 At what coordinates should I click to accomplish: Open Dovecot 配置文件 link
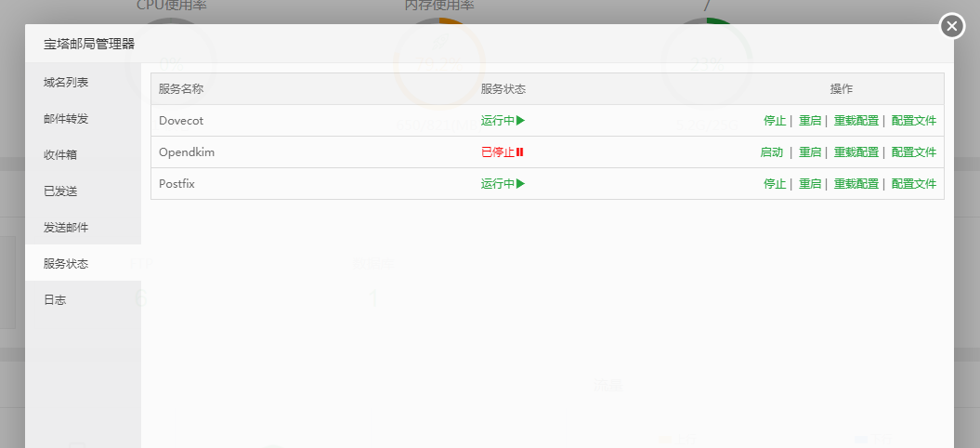[x=914, y=121]
